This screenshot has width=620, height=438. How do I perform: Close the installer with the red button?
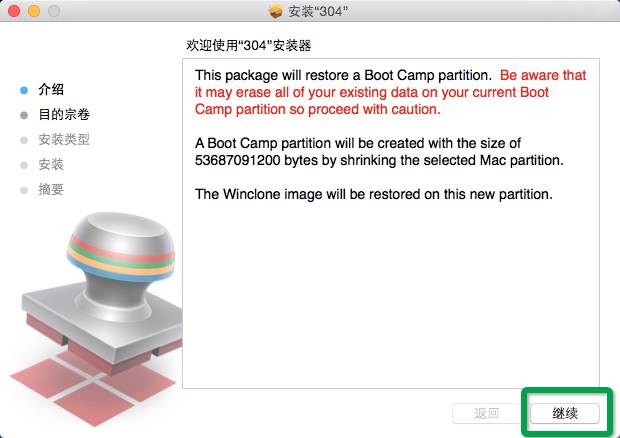14,11
